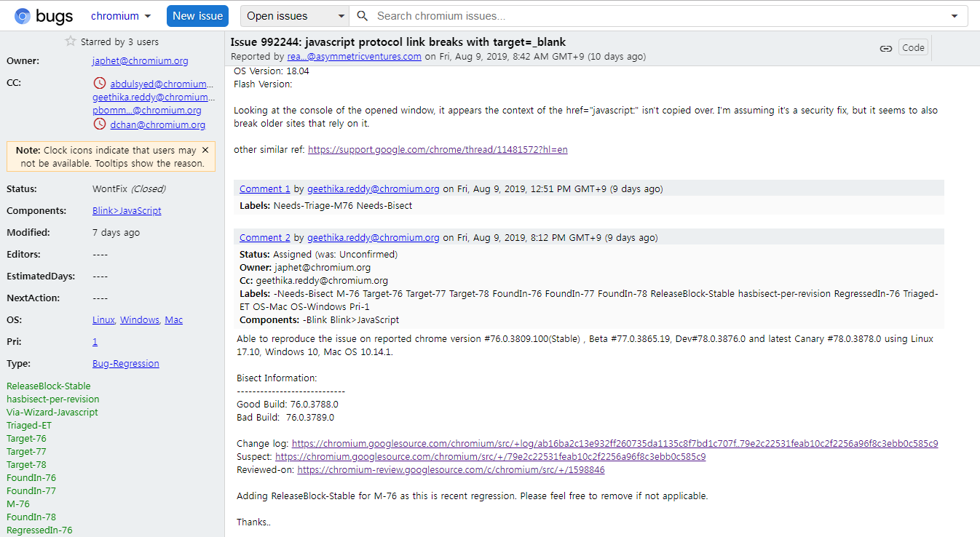Screen dimensions: 980x537
Task: Click the issue title 'Issue 992244'
Action: [x=398, y=42]
